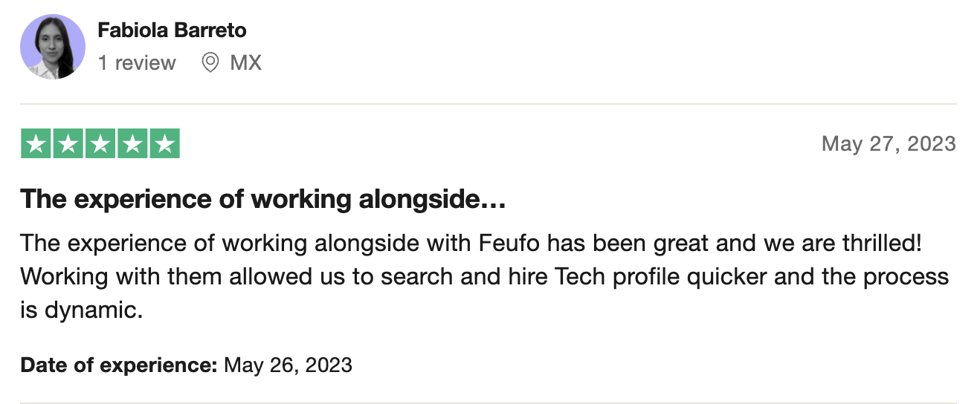Click the ellipsis ending the review title
980x404 pixels.
495,201
